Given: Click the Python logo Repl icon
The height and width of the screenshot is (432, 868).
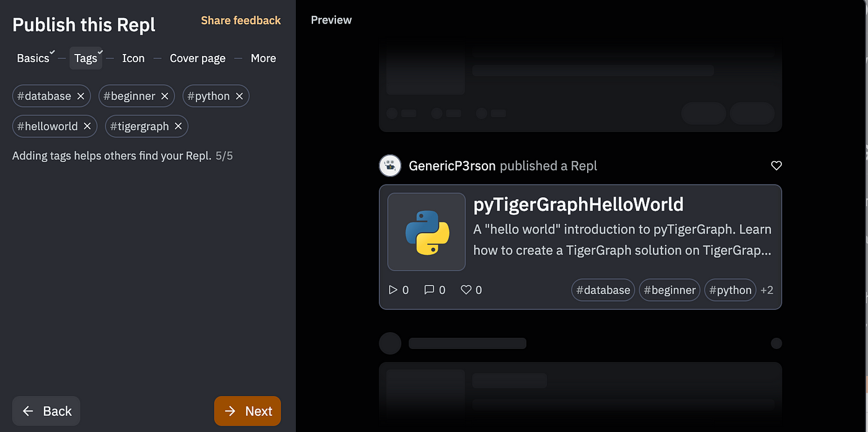Looking at the screenshot, I should pos(427,232).
